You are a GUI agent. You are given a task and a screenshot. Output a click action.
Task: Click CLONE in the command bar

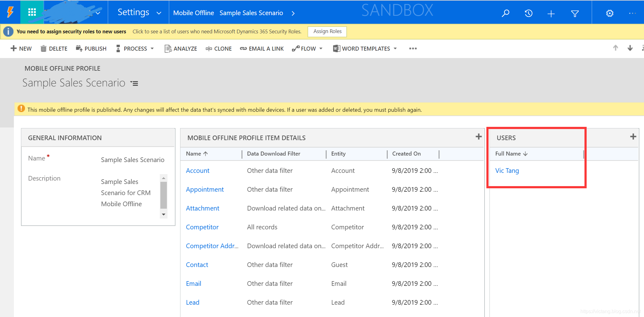click(x=219, y=48)
